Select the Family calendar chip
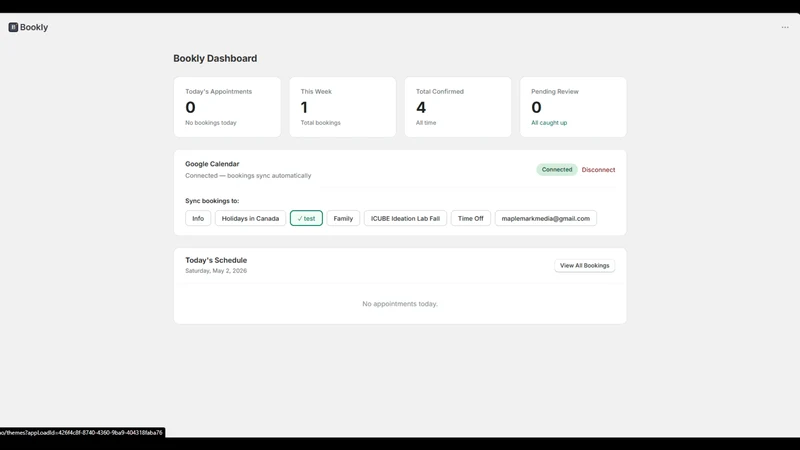Image resolution: width=800 pixels, height=450 pixels. click(x=343, y=218)
